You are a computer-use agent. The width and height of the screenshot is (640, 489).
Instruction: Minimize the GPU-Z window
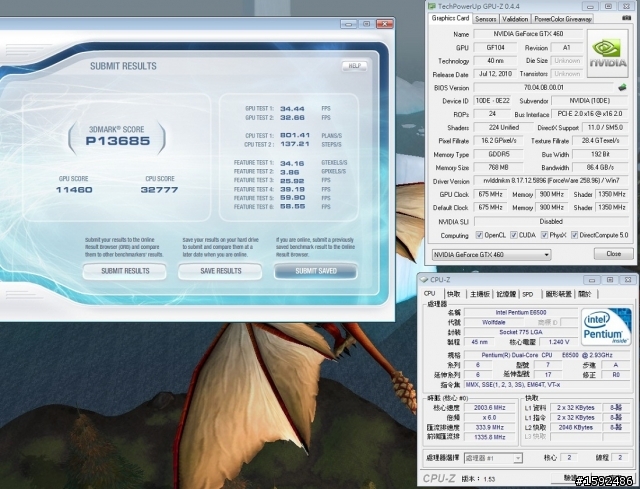point(590,7)
